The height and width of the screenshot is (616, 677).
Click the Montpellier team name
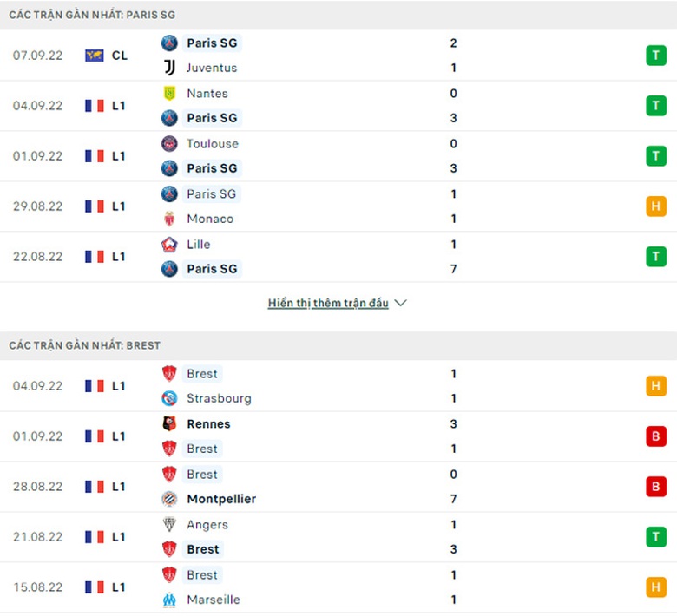tap(221, 499)
